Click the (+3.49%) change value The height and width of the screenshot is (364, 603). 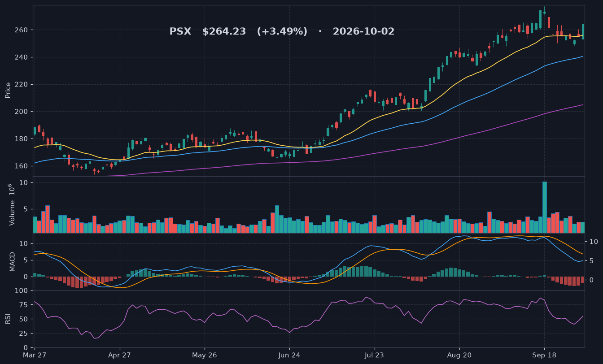point(282,32)
